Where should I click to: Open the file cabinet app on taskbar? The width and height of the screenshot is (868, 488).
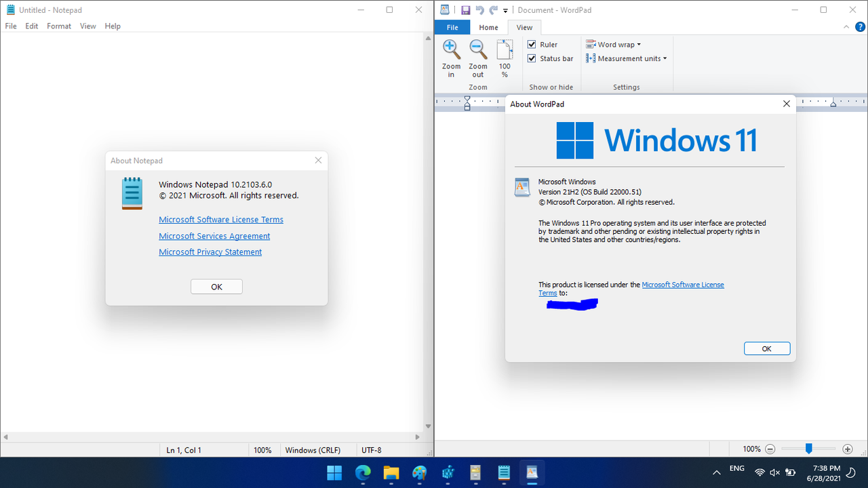(476, 472)
